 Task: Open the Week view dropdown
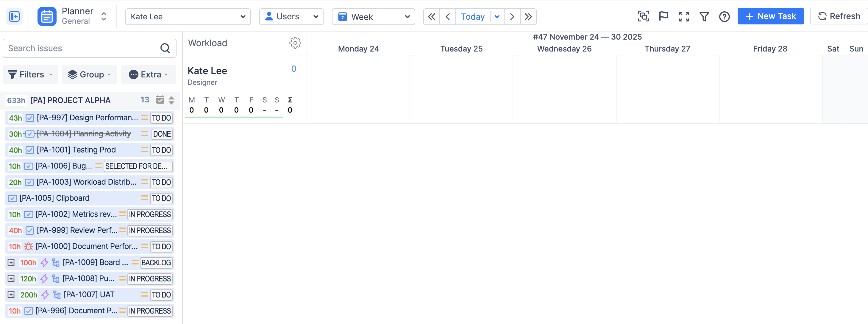tap(373, 16)
